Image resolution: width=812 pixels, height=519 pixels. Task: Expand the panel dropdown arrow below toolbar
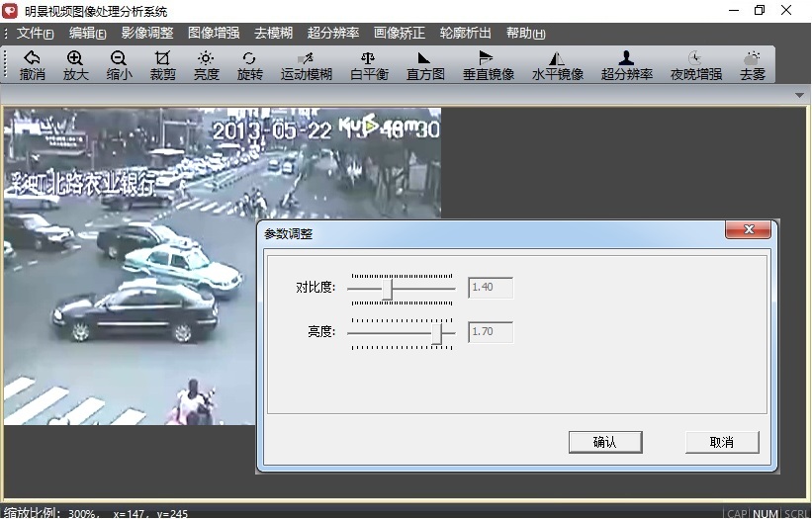point(799,95)
